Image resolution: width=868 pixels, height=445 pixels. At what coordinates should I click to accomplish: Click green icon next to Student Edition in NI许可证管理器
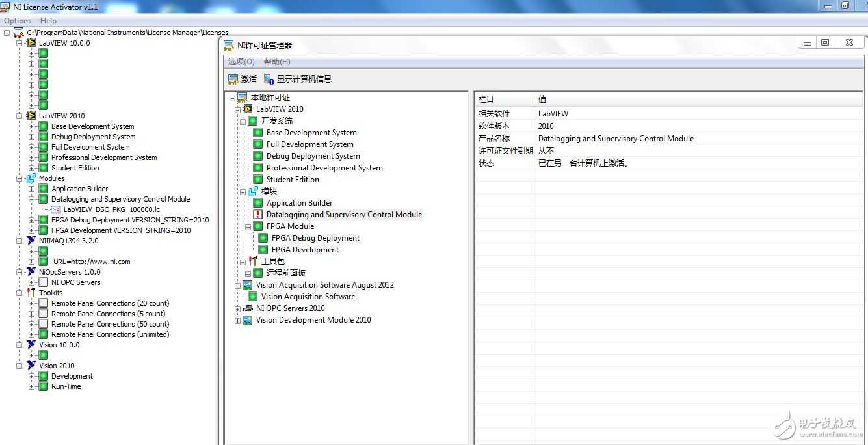[258, 180]
